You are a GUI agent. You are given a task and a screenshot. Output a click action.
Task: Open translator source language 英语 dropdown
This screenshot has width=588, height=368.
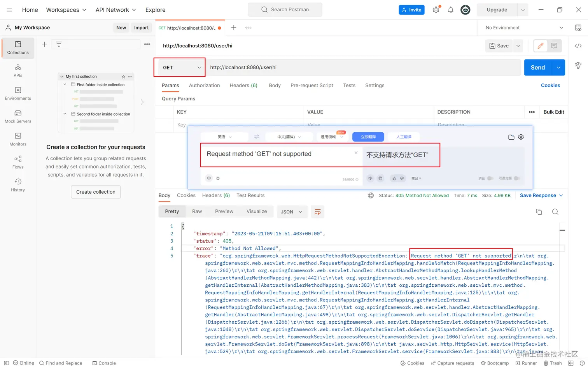[x=224, y=137]
